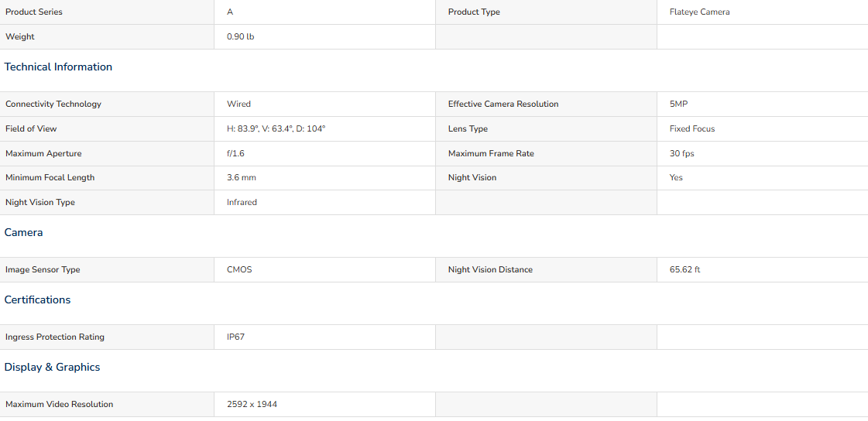Click the Night Vision Type Infrared value

click(242, 203)
